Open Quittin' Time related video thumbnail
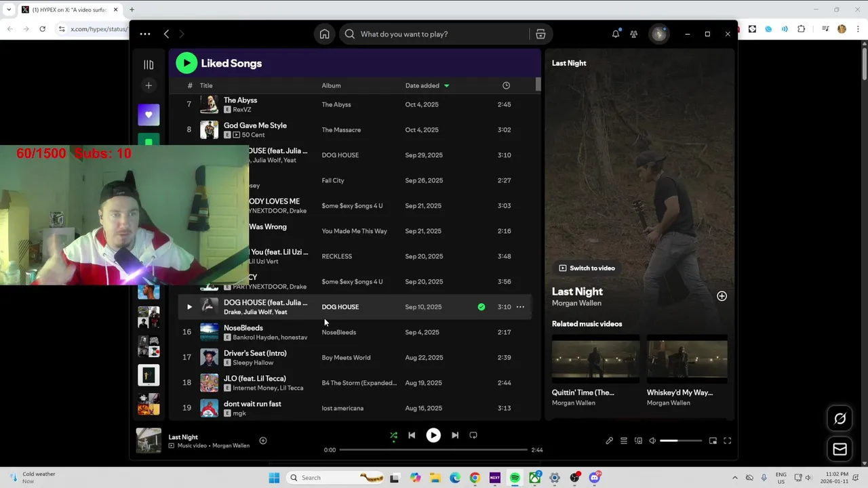This screenshot has width=868, height=488. 595,359
